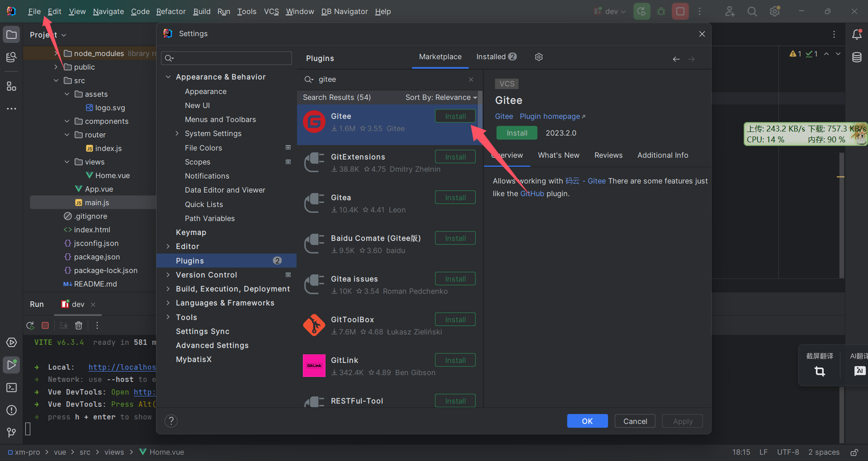Open the Refactor menu
Image resolution: width=868 pixels, height=461 pixels.
pyautogui.click(x=171, y=11)
